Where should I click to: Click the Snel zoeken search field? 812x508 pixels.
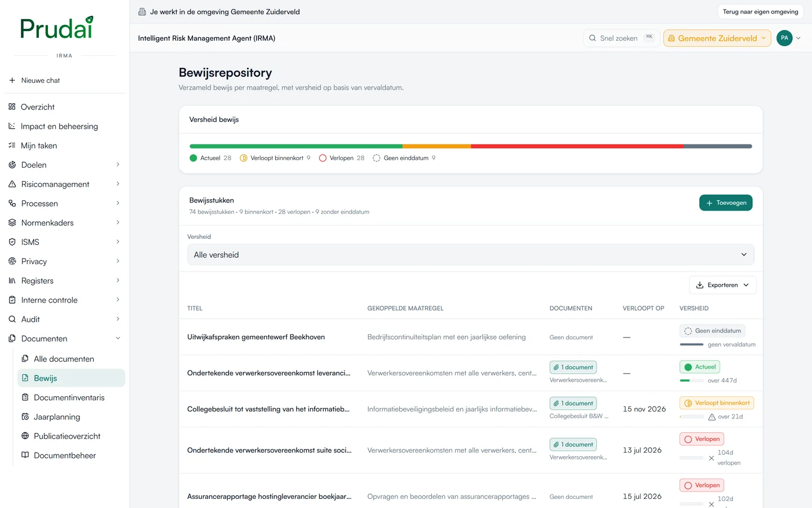(621, 38)
